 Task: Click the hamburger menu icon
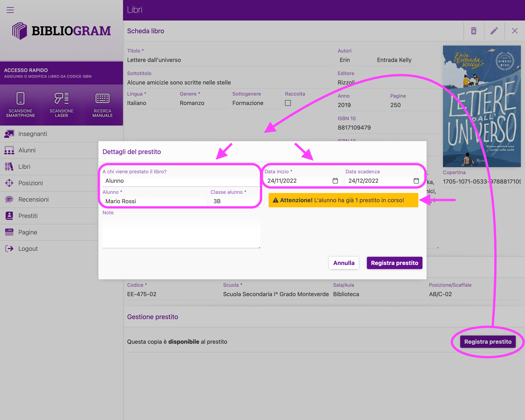10,10
